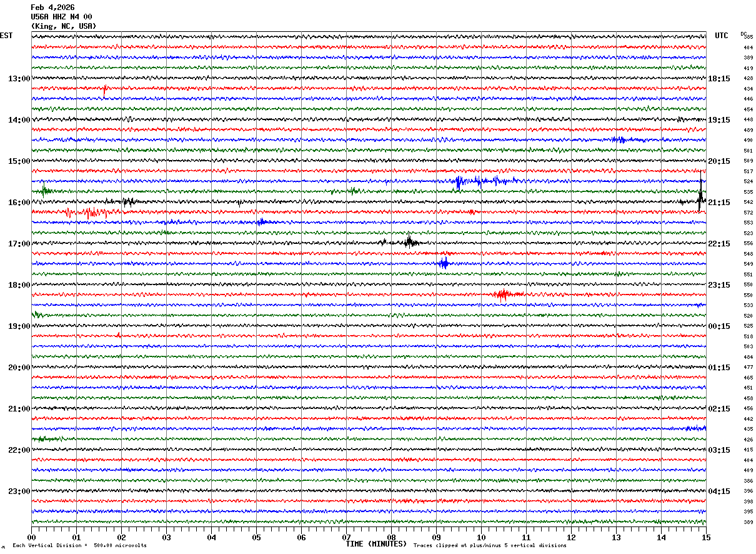The width and height of the screenshot is (756, 554).
Task: Click the 21:00 EST time label
Action: pos(19,409)
